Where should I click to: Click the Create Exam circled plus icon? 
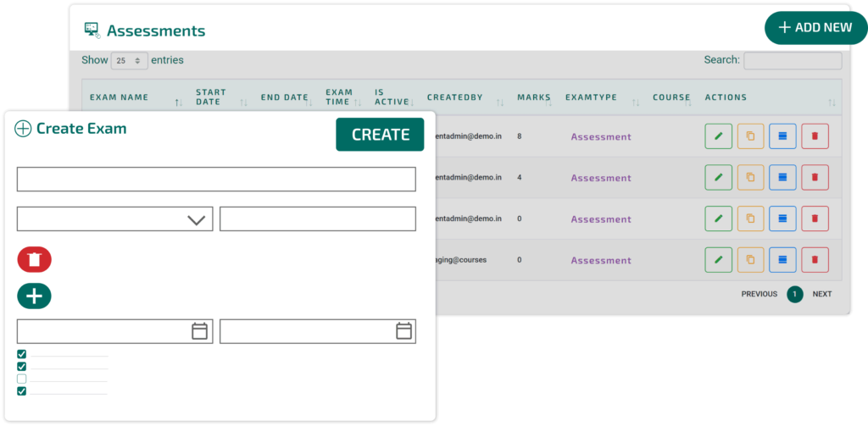(23, 129)
